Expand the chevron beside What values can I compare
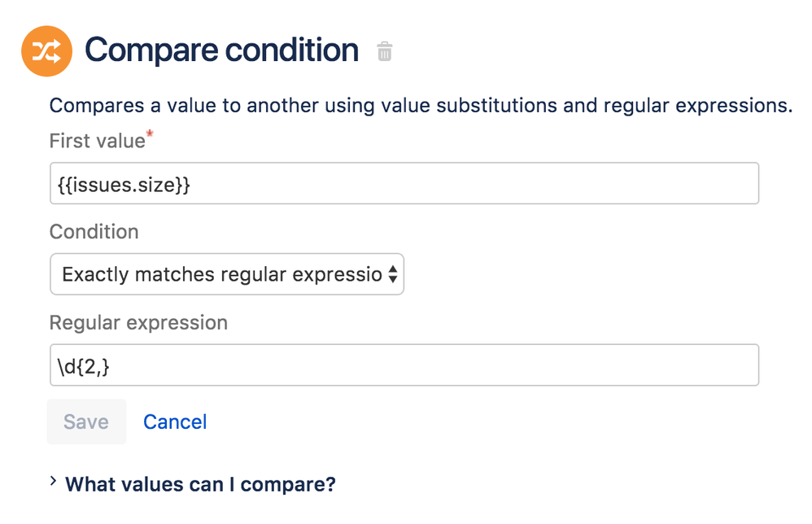Screen dimensions: 812x524 pos(53,482)
